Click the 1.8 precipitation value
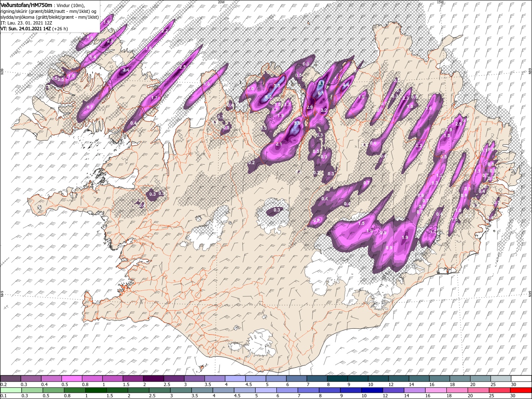The image size is (532, 399). pos(448,135)
